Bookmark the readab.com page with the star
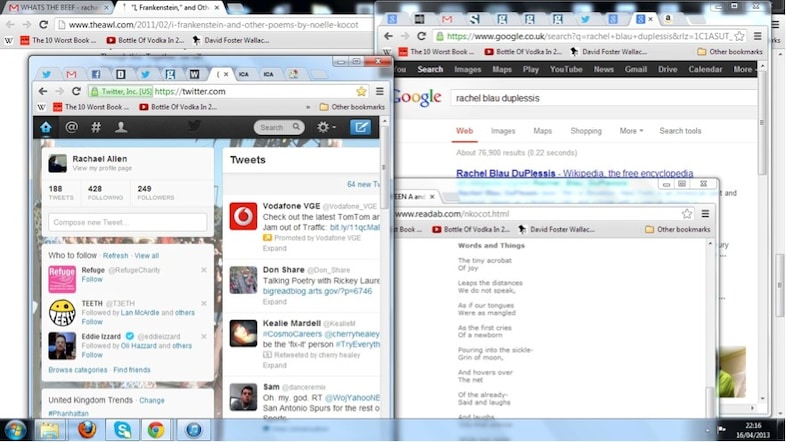The image size is (786, 442). (x=687, y=213)
